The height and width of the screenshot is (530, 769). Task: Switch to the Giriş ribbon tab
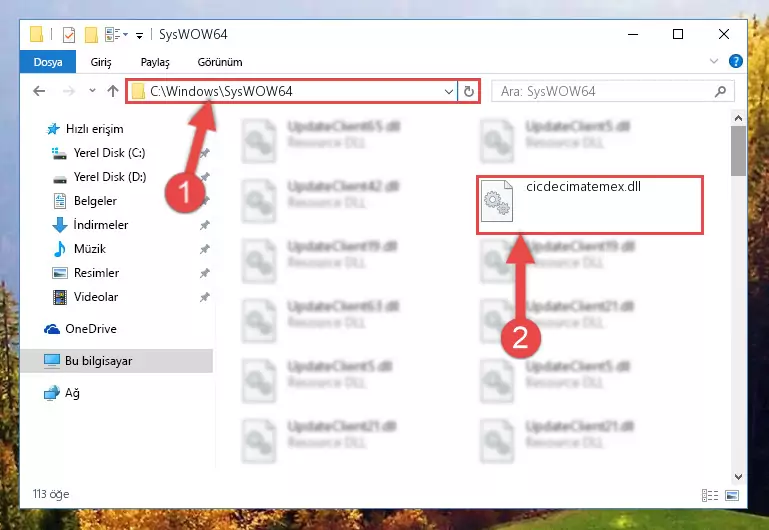[101, 62]
